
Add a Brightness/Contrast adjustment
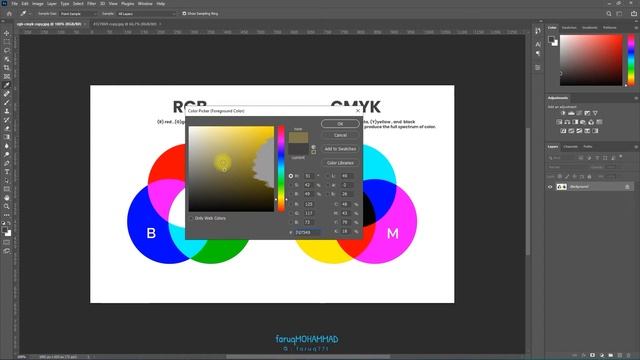(563, 113)
